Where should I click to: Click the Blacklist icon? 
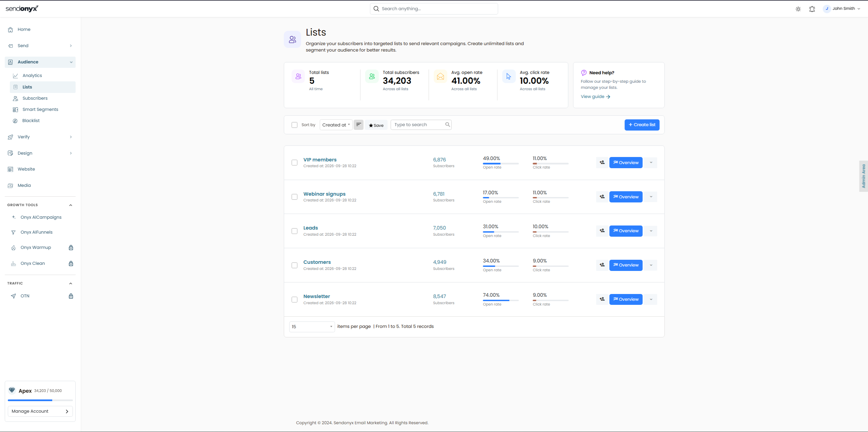[15, 121]
